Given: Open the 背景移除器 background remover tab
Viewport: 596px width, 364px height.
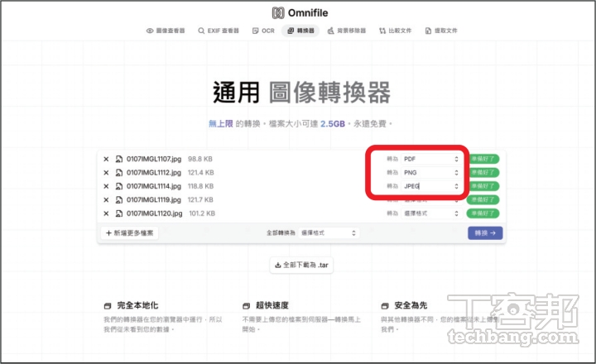Looking at the screenshot, I should tap(347, 31).
